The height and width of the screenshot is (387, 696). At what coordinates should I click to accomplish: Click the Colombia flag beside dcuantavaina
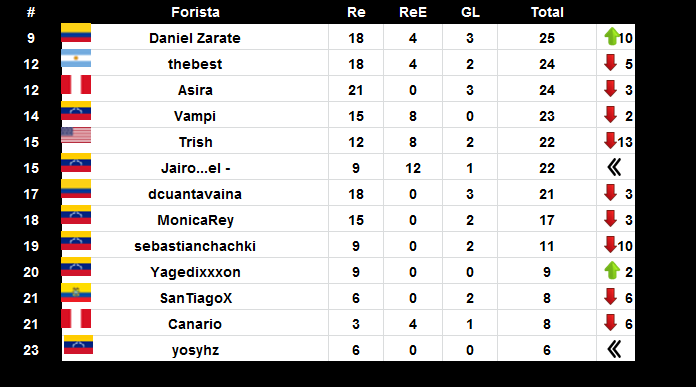(76, 189)
